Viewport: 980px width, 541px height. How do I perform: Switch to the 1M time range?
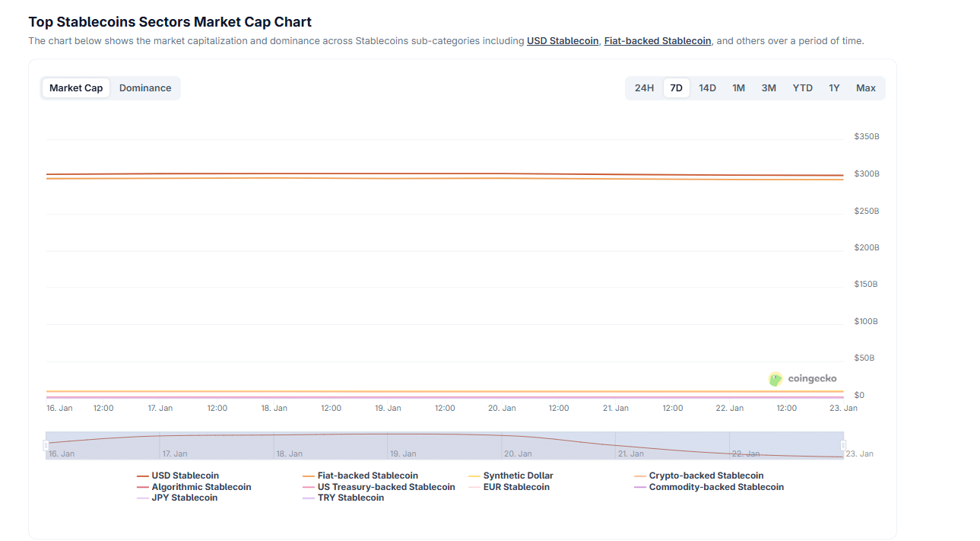coord(738,88)
